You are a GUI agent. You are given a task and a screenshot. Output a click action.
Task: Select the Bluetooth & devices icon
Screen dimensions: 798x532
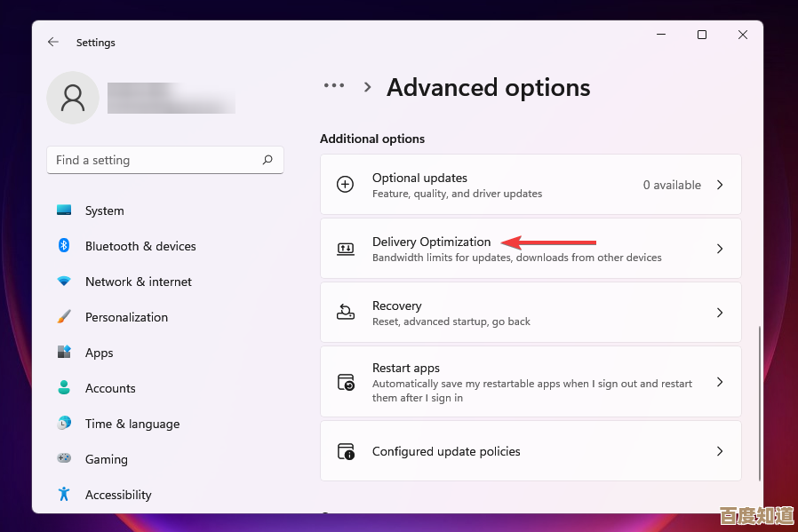[x=64, y=246]
